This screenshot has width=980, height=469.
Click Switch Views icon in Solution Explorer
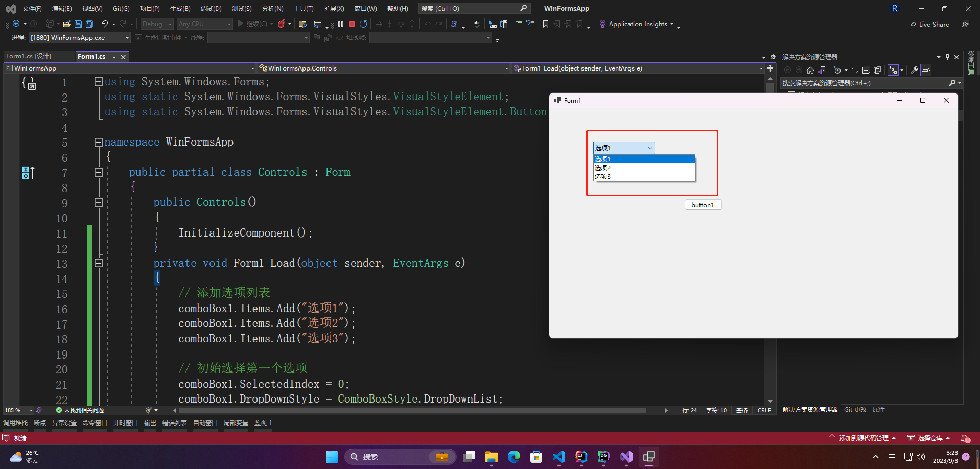click(x=822, y=70)
